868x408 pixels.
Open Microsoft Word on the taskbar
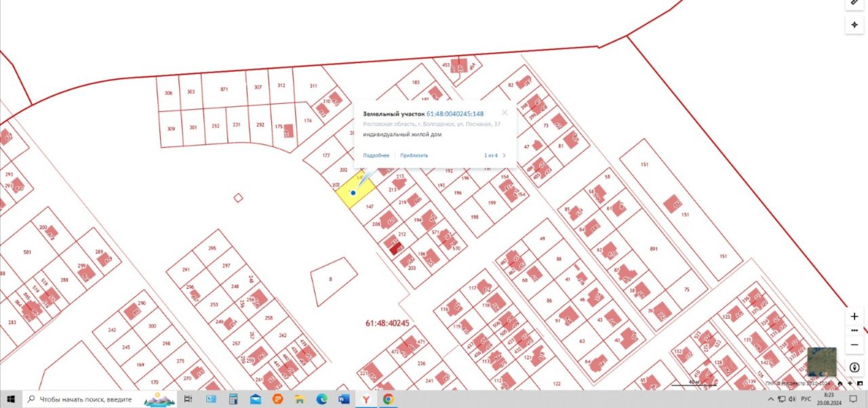coord(344,399)
